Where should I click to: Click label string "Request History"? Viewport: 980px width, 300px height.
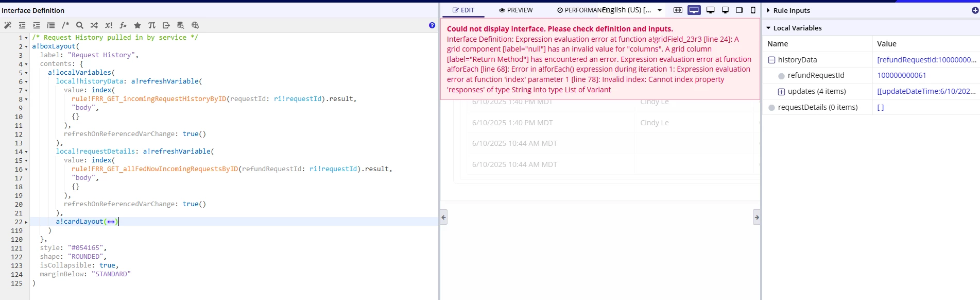coord(101,55)
